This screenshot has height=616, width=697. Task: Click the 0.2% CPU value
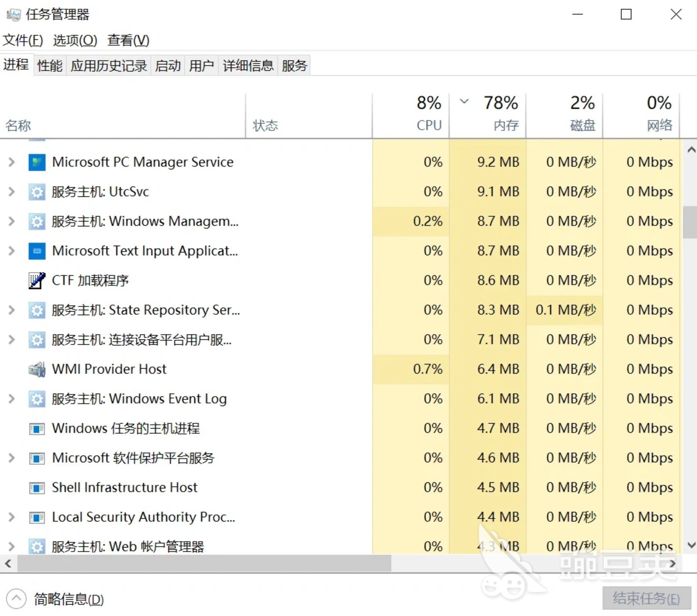point(428,222)
